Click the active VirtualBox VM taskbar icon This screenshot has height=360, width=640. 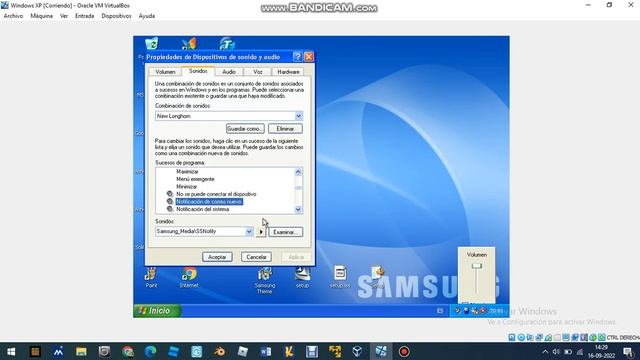[381, 351]
